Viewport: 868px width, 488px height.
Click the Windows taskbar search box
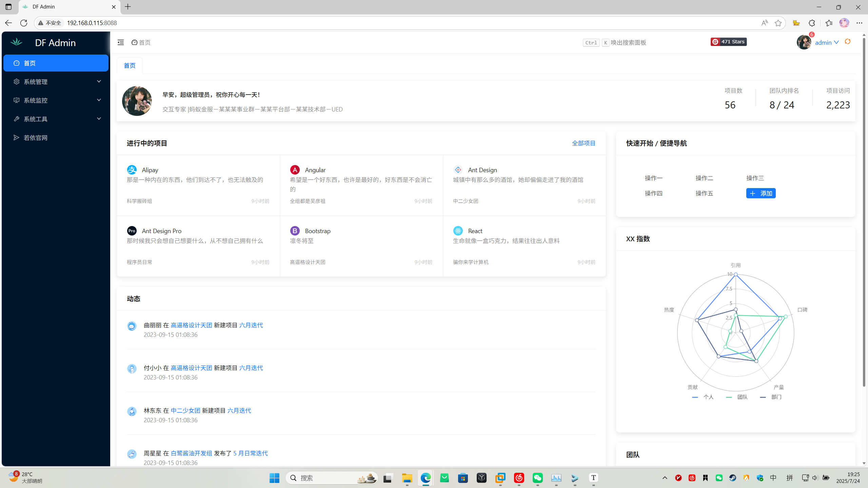coord(332,478)
